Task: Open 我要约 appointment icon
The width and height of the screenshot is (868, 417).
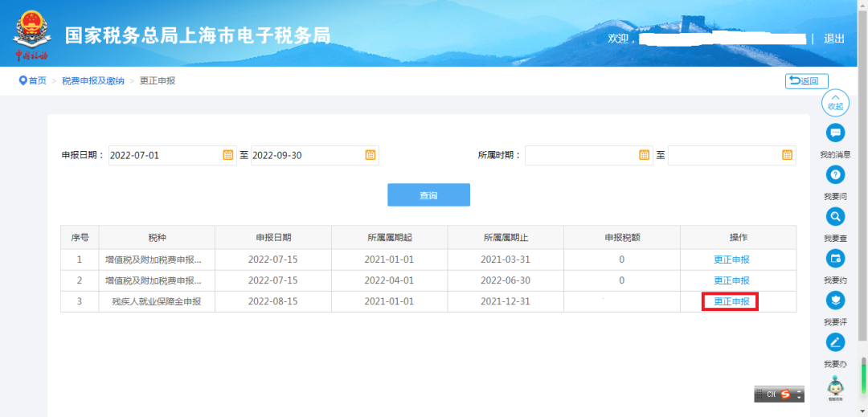Action: 835,258
